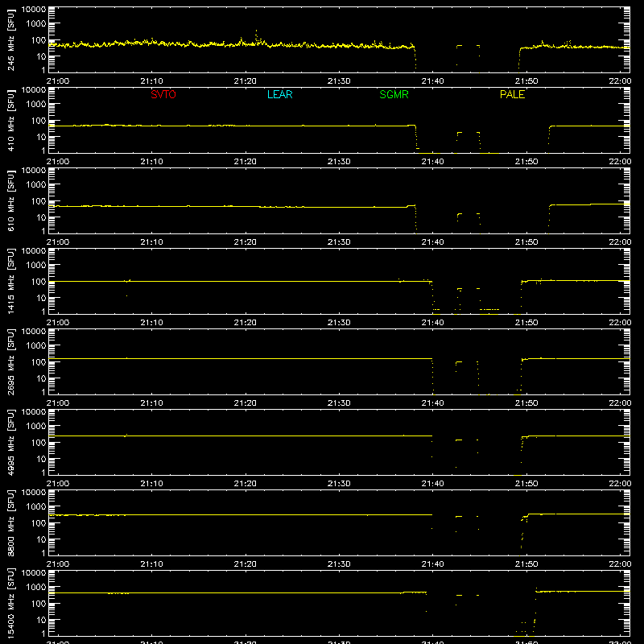Select the 610 MHz [SFU] axis title
The height and width of the screenshot is (644, 644).
[x=11, y=200]
